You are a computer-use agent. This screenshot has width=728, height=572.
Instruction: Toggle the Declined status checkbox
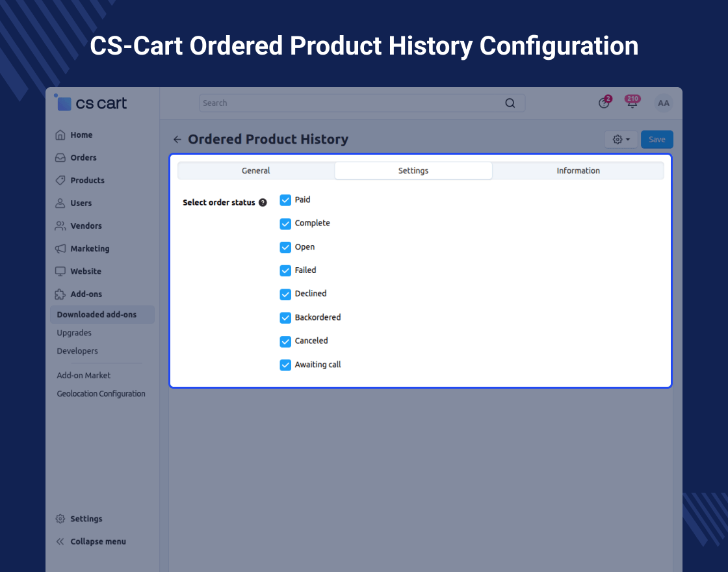[285, 294]
